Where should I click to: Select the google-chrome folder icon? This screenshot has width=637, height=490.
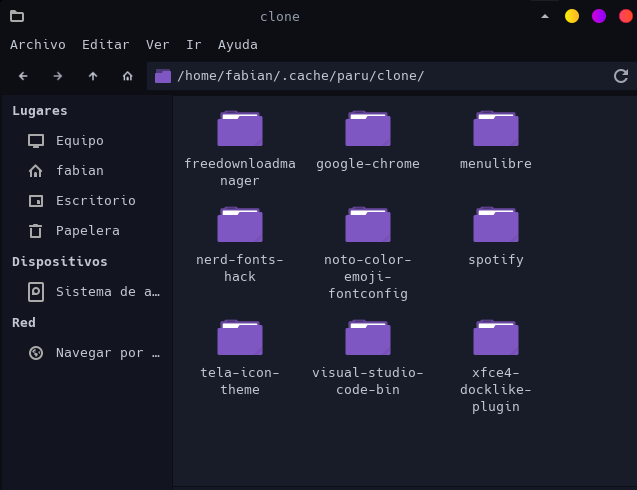pyautogui.click(x=368, y=128)
